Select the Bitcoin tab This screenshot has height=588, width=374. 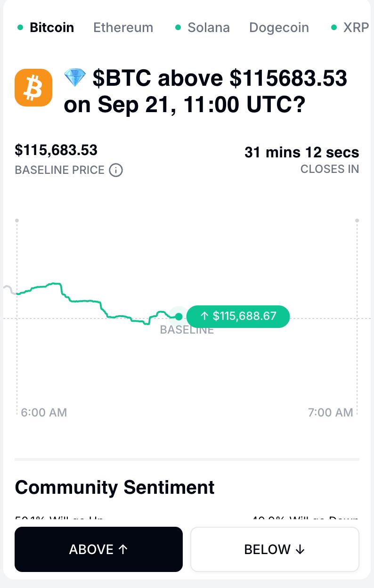point(52,27)
